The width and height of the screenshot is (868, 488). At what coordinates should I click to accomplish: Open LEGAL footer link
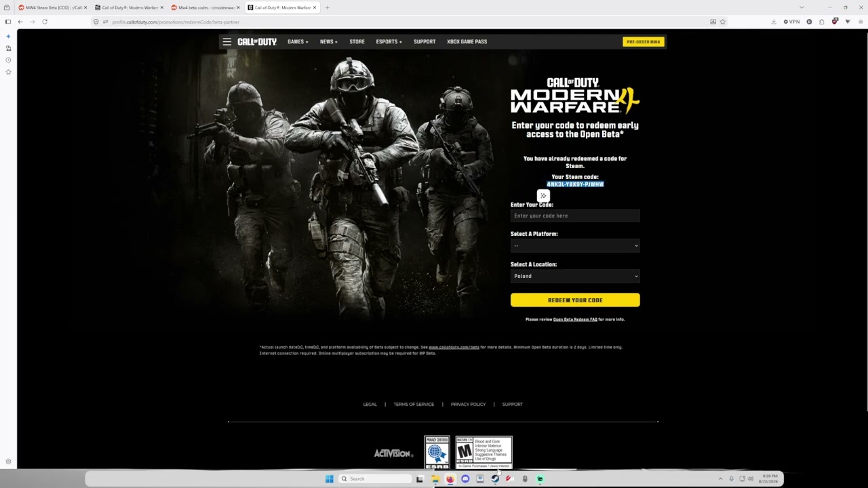click(x=370, y=405)
